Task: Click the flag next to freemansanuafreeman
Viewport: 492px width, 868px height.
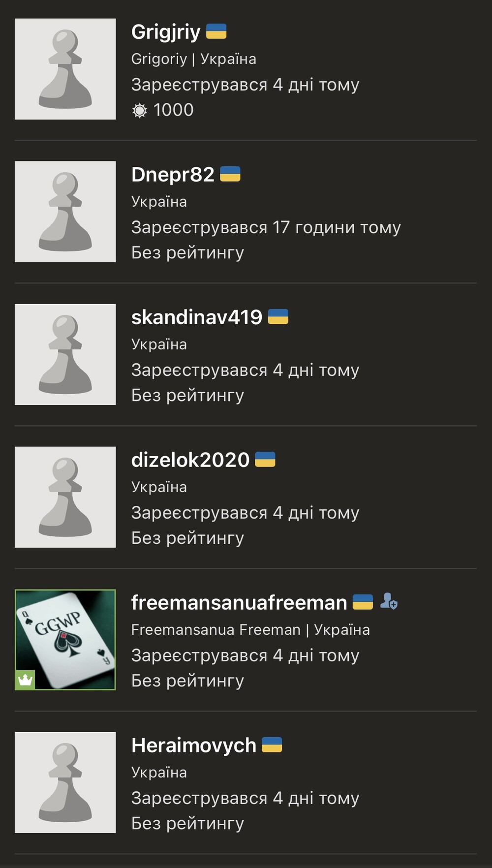Action: click(x=363, y=602)
